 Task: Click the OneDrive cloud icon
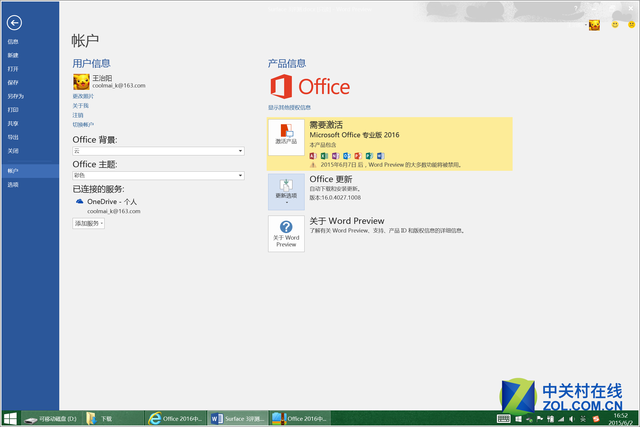coord(80,201)
